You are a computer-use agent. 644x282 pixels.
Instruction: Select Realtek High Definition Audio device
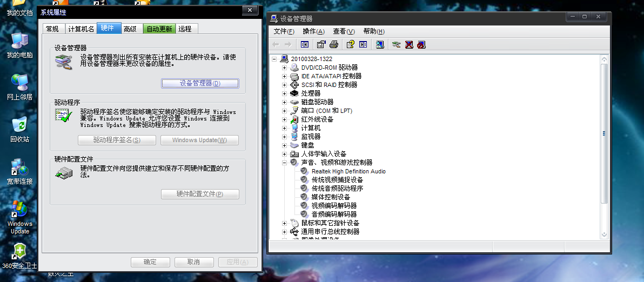click(348, 171)
